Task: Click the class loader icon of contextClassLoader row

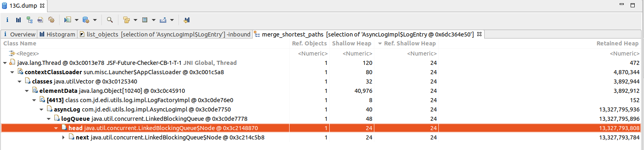Action: pos(20,72)
